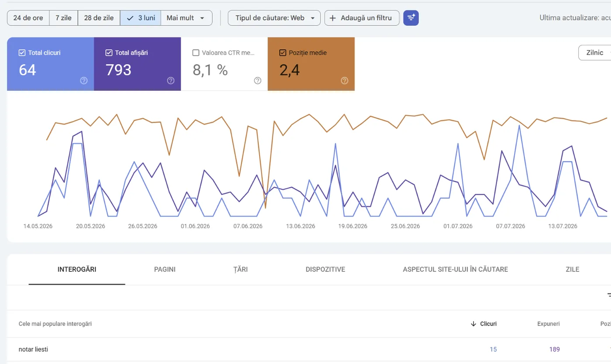This screenshot has height=364, width=611.
Task: Open the Zilnic granularity dropdown
Action: pyautogui.click(x=594, y=53)
